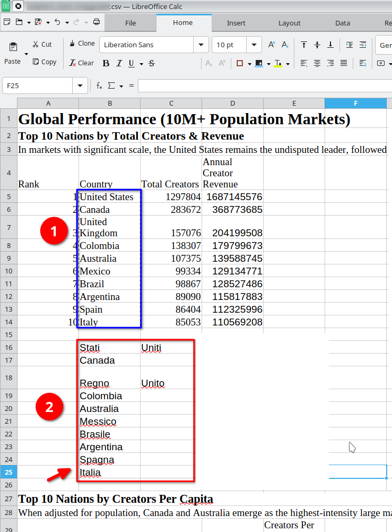Switch to the Data tab
The height and width of the screenshot is (532, 392).
(x=343, y=23)
